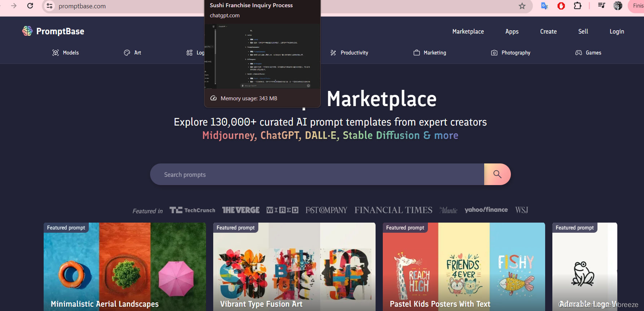Screen dimensions: 644x311
Task: Click the Marketing briefcase icon
Action: (417, 53)
